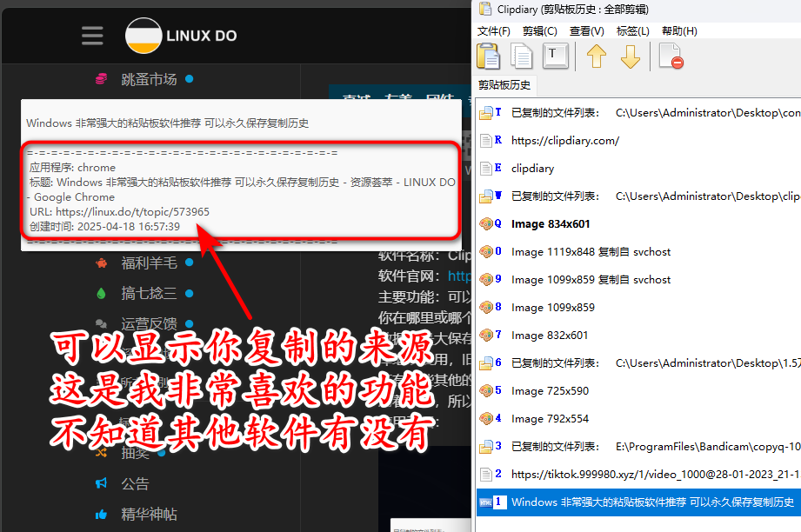
Task: Click the Paste clipboard icon in Clipdiary toolbar
Action: [x=489, y=56]
